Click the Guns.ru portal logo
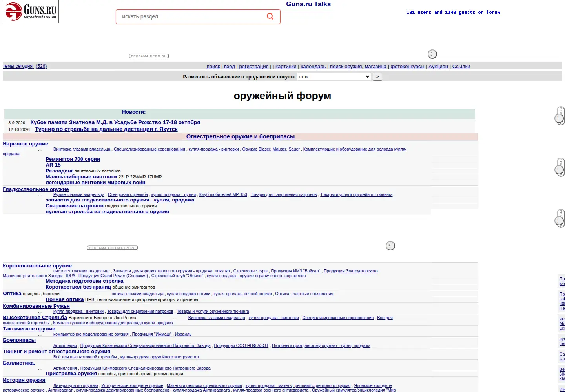Image resolution: width=565 pixels, height=392 pixels. pyautogui.click(x=31, y=12)
